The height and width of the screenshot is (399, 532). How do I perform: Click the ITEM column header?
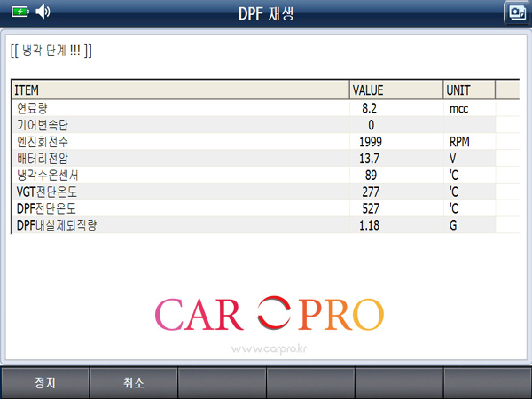pyautogui.click(x=181, y=90)
